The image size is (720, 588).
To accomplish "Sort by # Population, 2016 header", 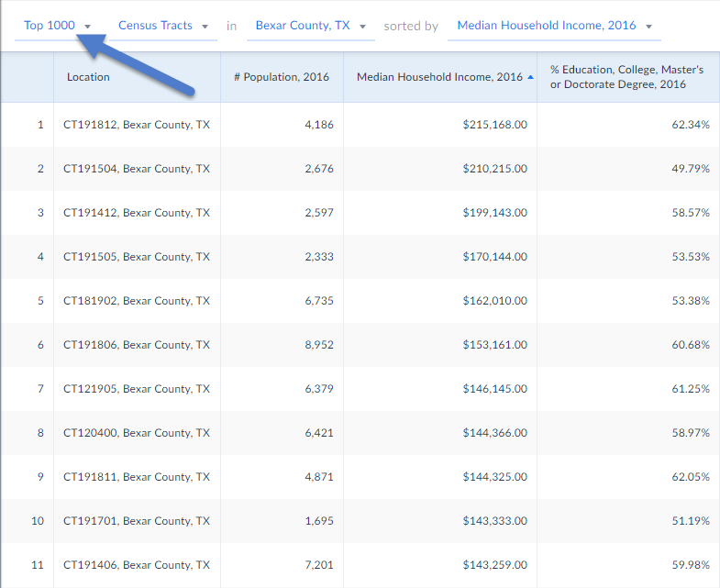I will 282,77.
